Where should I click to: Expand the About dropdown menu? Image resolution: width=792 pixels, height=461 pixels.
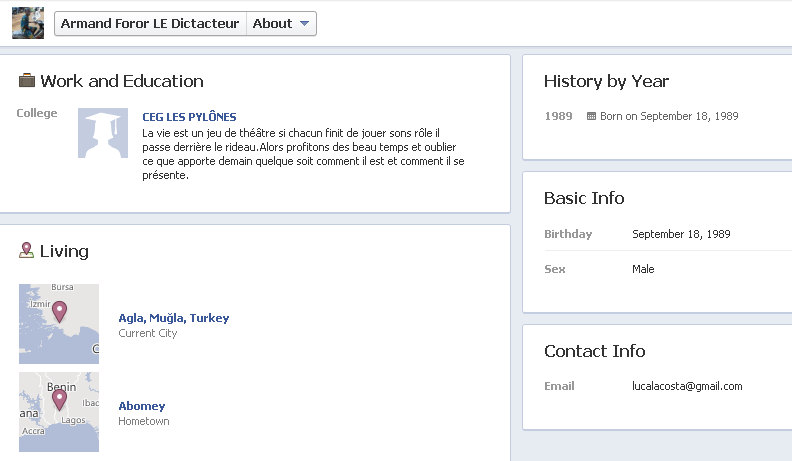click(281, 23)
